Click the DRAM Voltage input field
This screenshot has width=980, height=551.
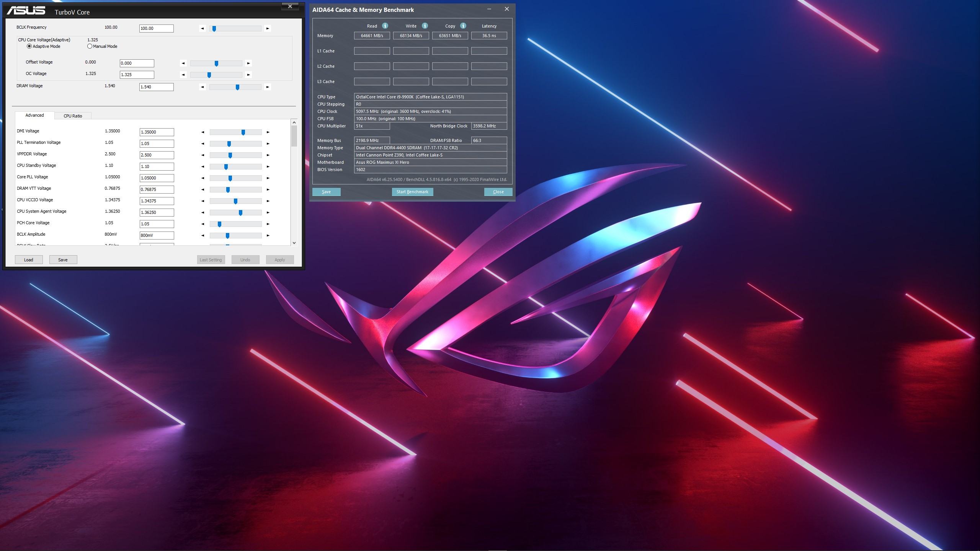click(x=157, y=87)
